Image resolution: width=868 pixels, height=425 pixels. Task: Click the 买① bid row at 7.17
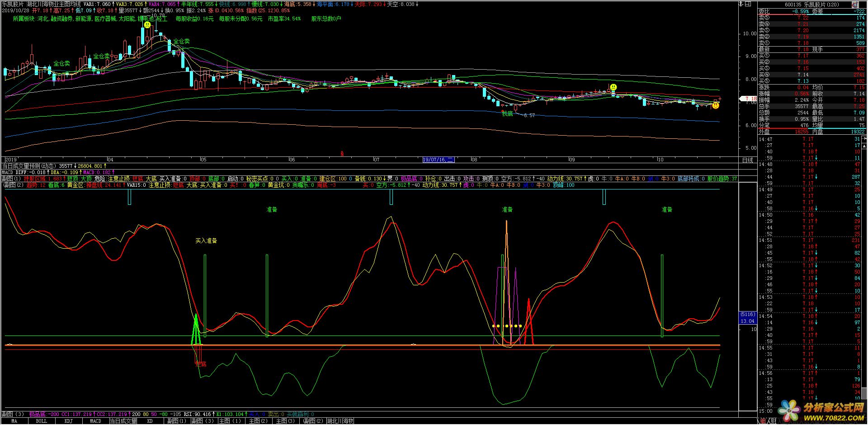812,56
